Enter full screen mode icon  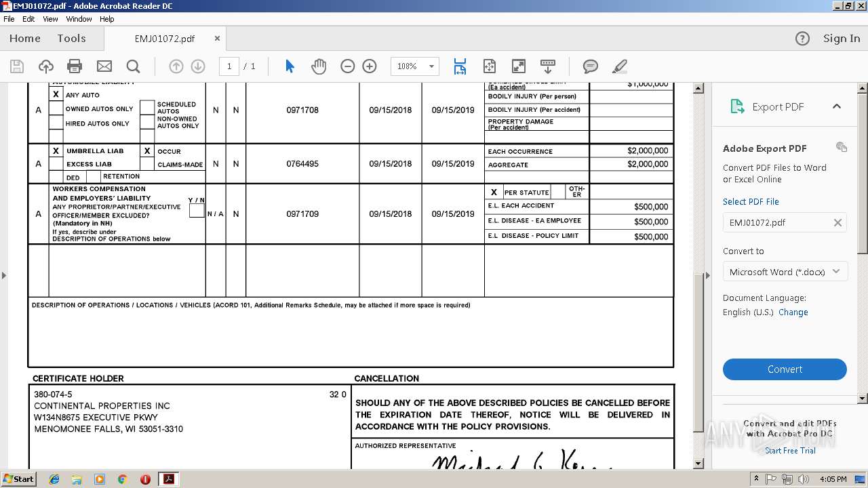click(518, 66)
